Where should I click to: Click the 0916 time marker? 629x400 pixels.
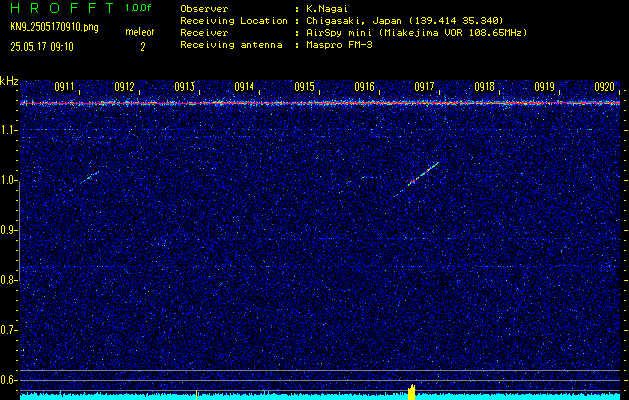[x=364, y=86]
